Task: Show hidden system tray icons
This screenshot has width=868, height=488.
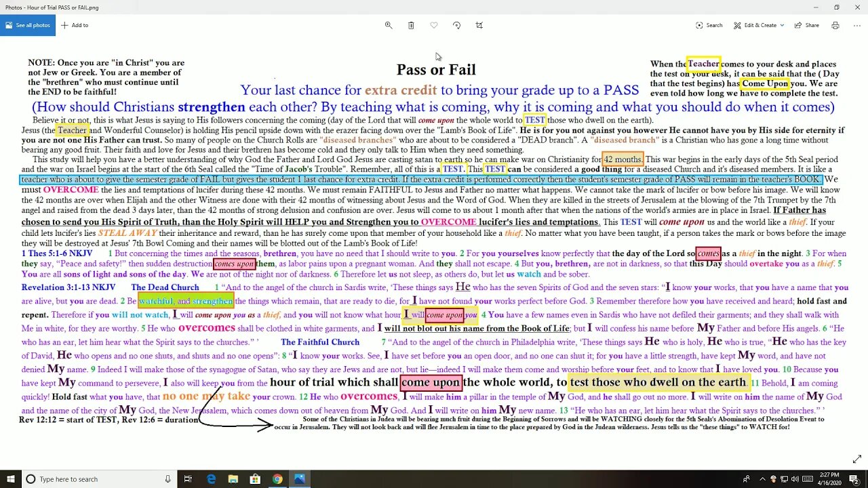Action: [x=762, y=479]
